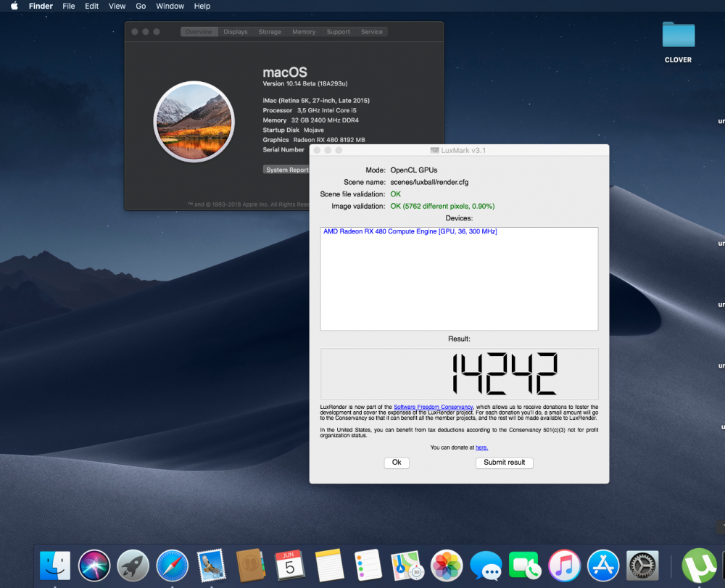Click the Memory 32 GB 2400 MHz DDR4 line

[311, 120]
